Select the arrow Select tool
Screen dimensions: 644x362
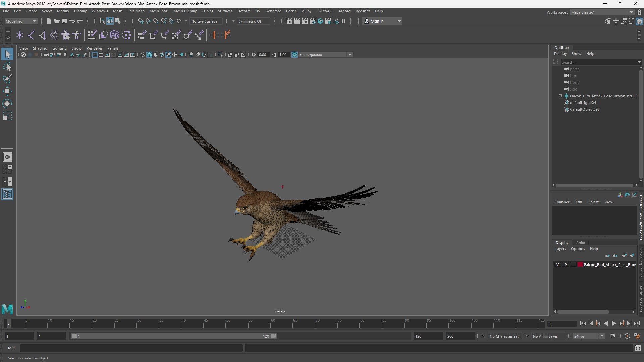pyautogui.click(x=7, y=54)
